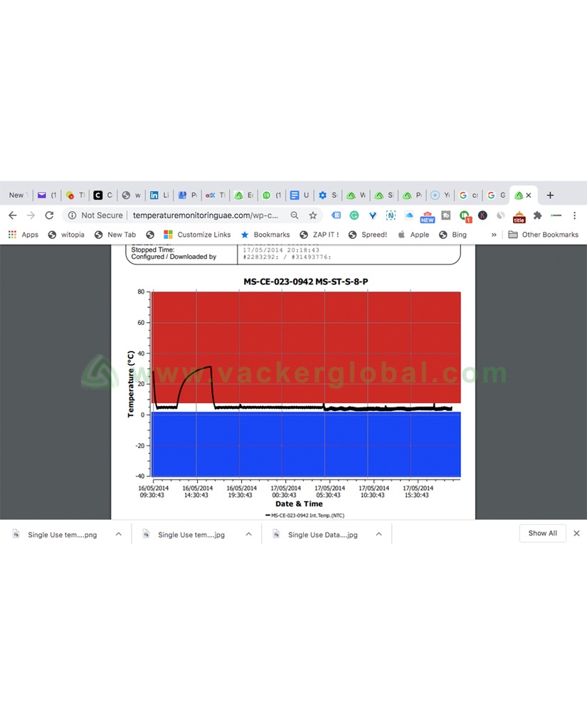Expand hidden bookmarks with double chevron

coord(494,235)
